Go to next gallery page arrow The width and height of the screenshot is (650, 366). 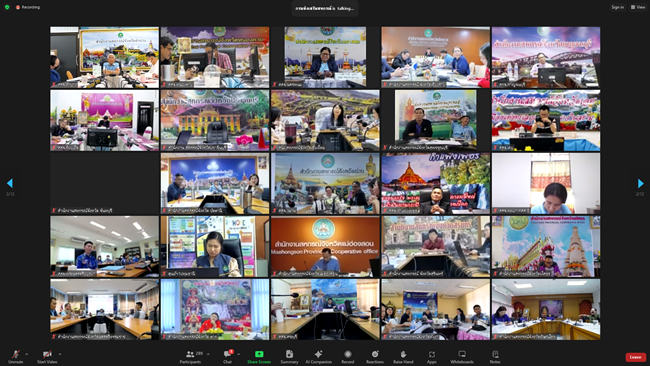tap(640, 183)
